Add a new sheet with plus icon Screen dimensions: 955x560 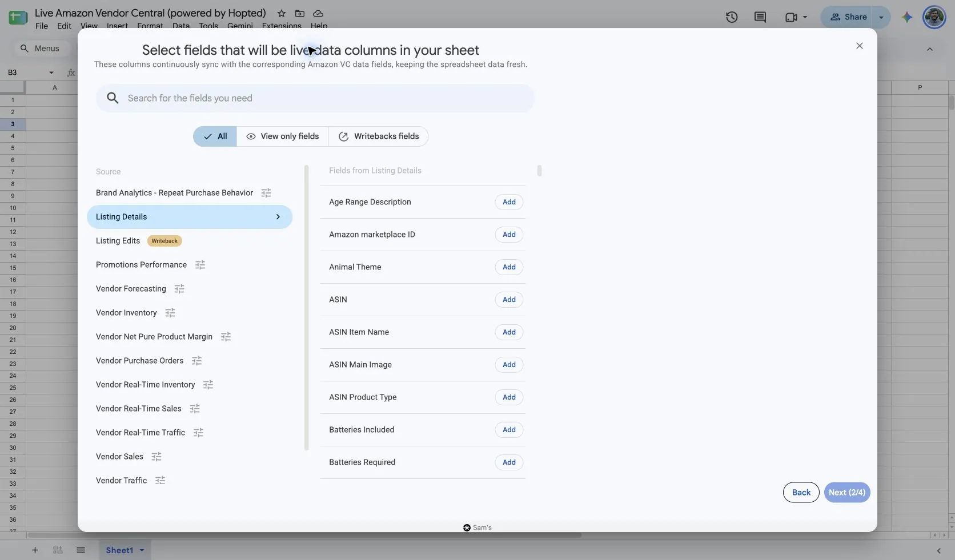[x=35, y=550]
